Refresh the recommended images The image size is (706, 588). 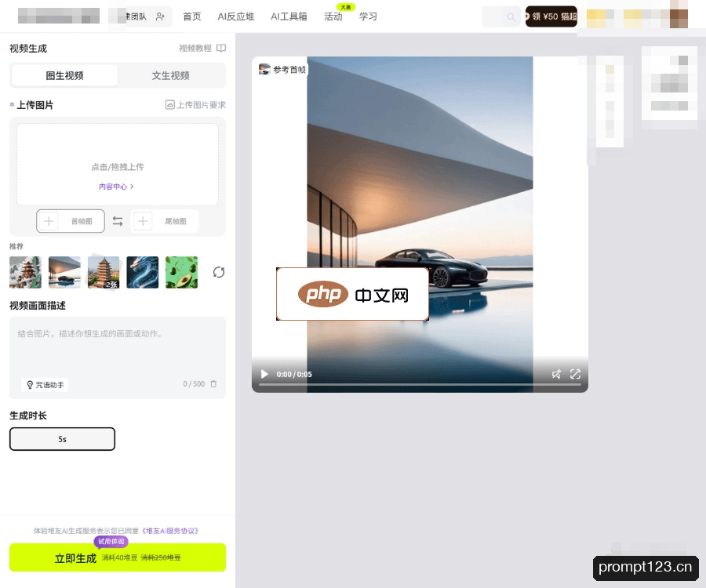219,272
